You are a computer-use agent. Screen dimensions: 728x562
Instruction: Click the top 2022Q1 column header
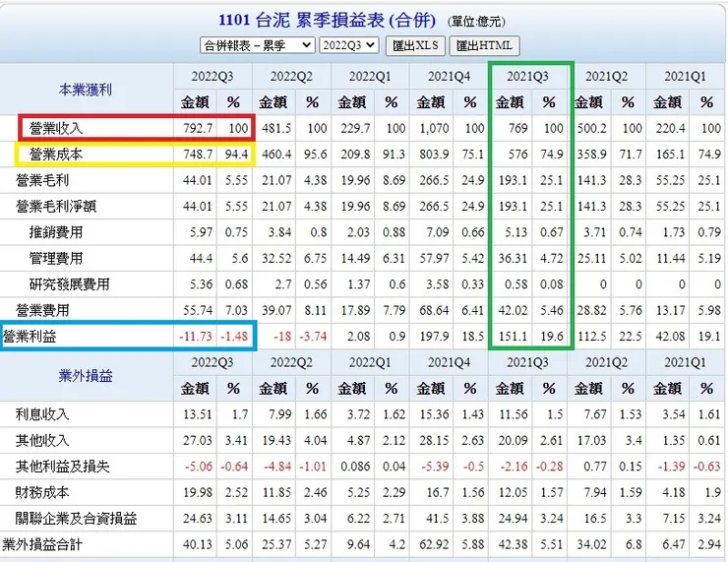pyautogui.click(x=370, y=76)
